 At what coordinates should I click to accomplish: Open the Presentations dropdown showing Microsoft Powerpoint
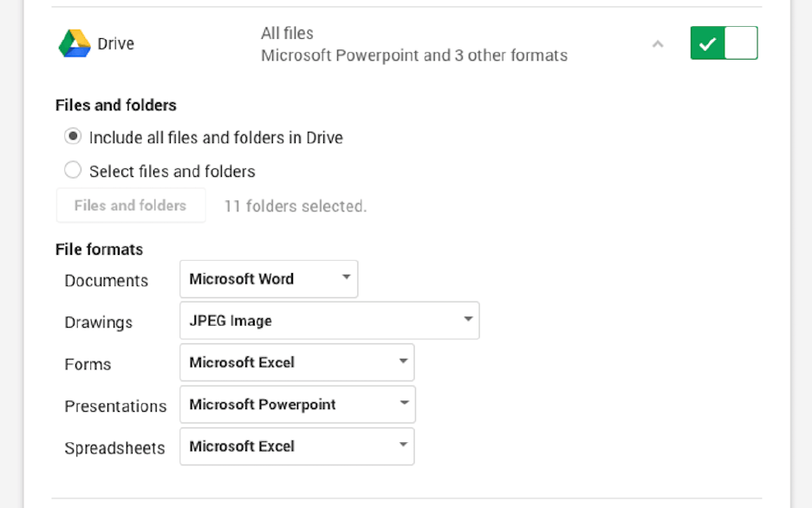point(297,405)
